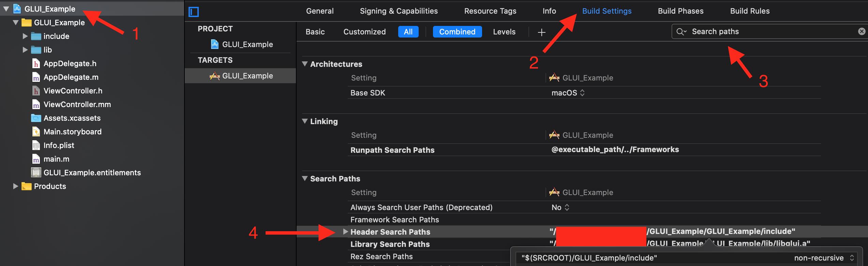This screenshot has height=266, width=868.
Task: Show Customized build settings filter
Action: pyautogui.click(x=364, y=32)
